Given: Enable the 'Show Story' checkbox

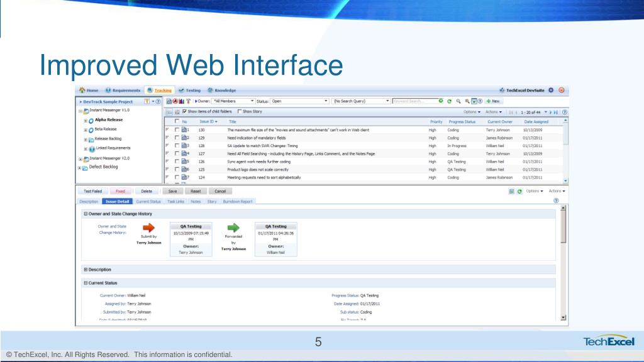Looking at the screenshot, I should coord(240,111).
